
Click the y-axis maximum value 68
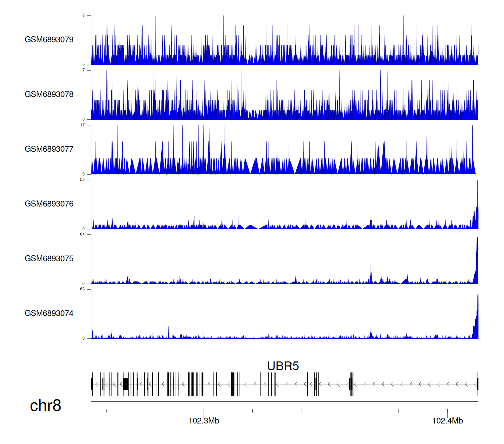(x=82, y=289)
